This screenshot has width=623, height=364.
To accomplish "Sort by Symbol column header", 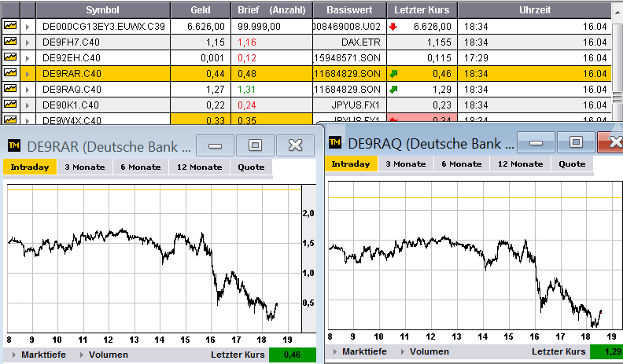I will 103,10.
